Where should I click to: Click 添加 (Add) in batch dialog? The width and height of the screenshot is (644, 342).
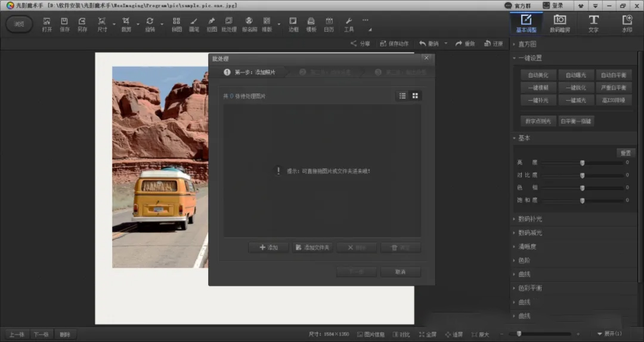[268, 248]
